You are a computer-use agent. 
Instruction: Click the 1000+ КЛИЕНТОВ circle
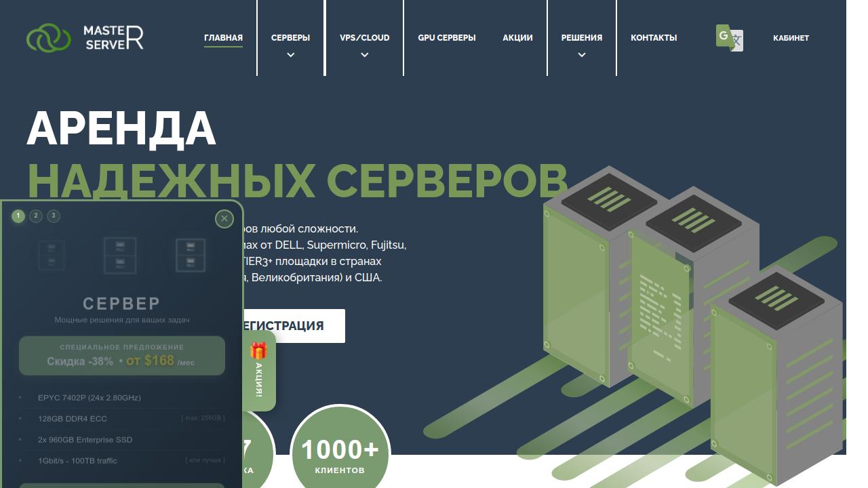[x=340, y=455]
